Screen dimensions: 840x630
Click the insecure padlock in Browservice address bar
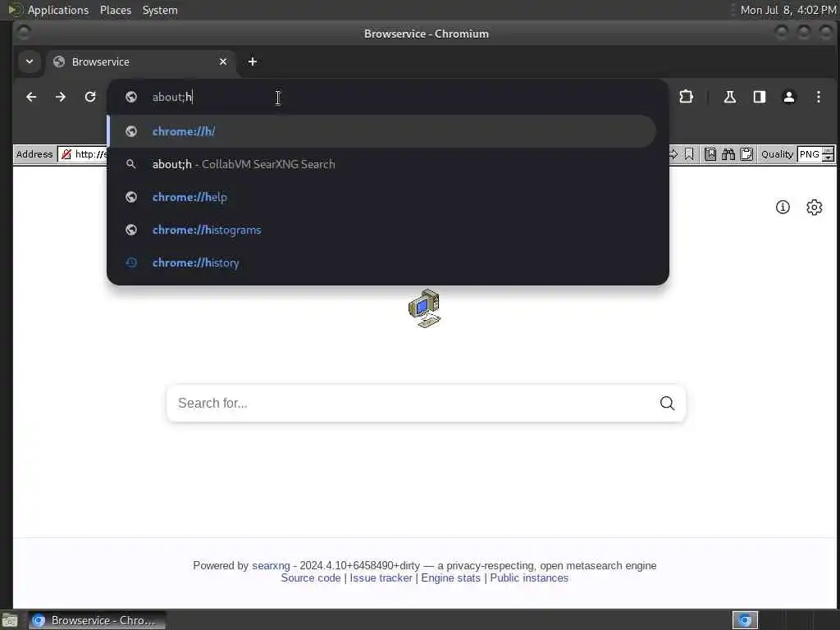(66, 154)
